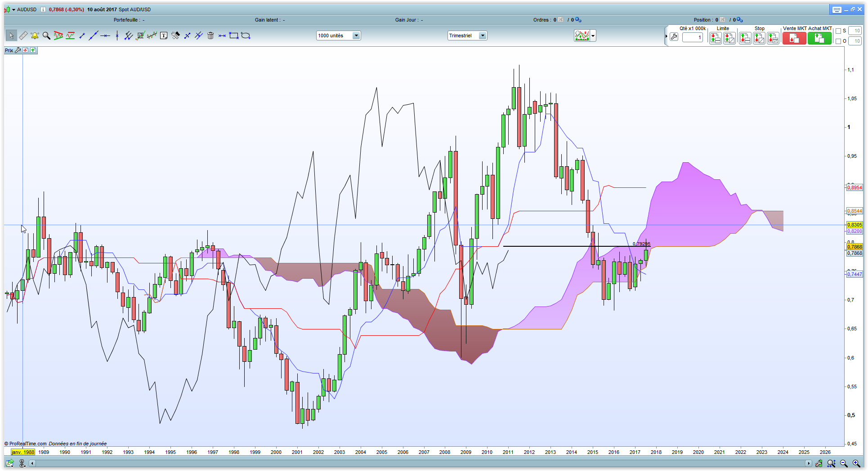Click the icon beside the zoom reset magnifier
868x471 pixels.
[x=819, y=463]
